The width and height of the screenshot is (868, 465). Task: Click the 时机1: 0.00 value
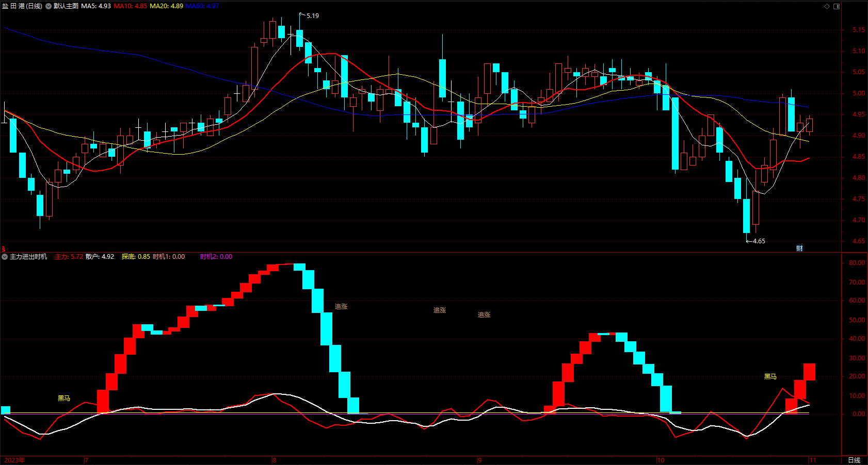[169, 257]
